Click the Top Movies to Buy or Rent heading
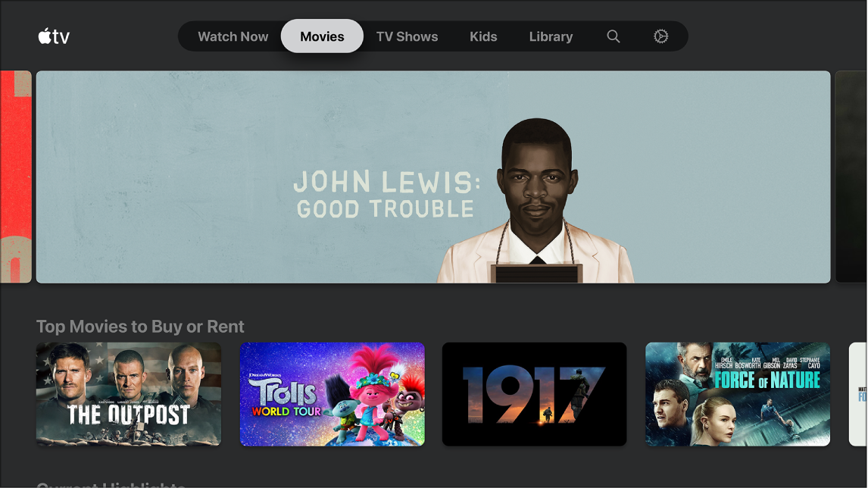This screenshot has height=488, width=868. click(x=141, y=326)
